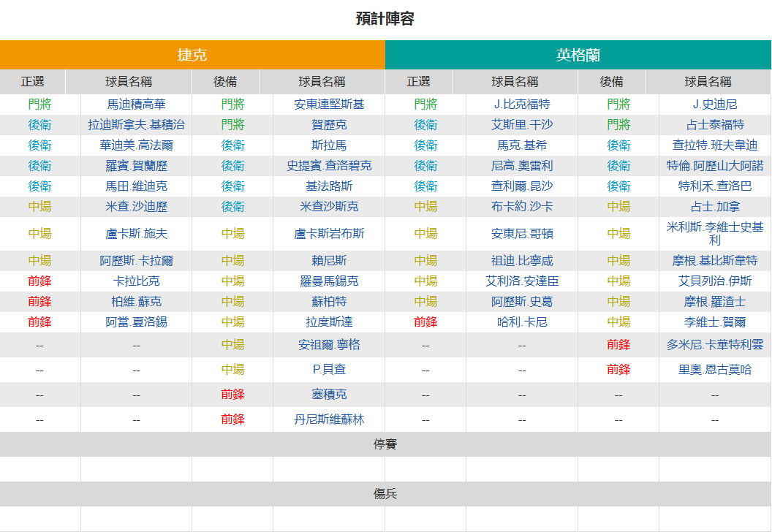
Task: Click 前鋒 position beside 塞積克
Action: (x=233, y=395)
